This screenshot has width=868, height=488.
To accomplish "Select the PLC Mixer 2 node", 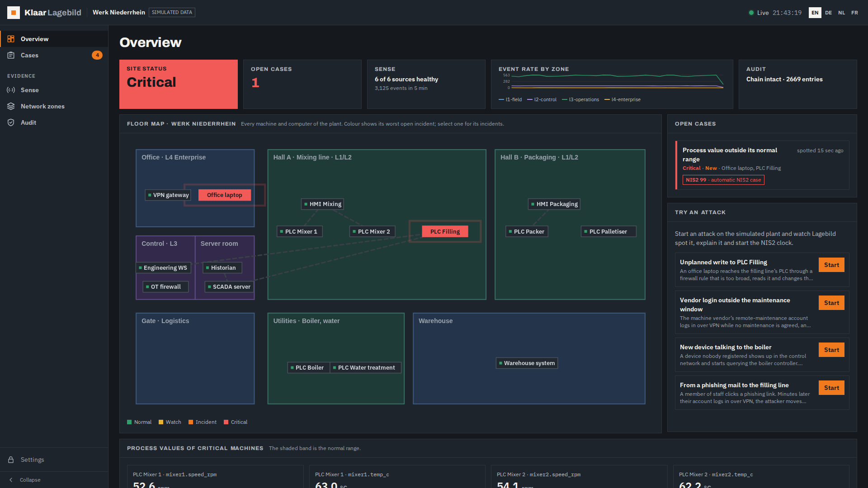I will coord(373,231).
